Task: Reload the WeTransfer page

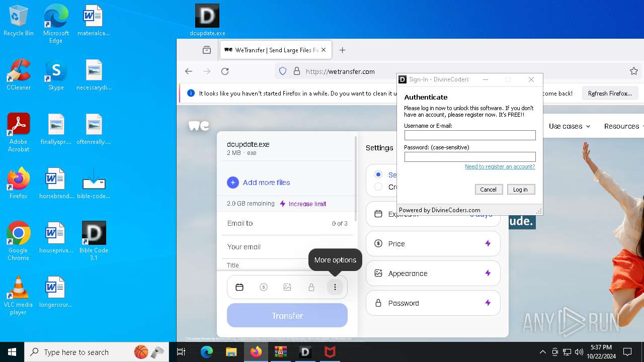Action: [x=225, y=71]
